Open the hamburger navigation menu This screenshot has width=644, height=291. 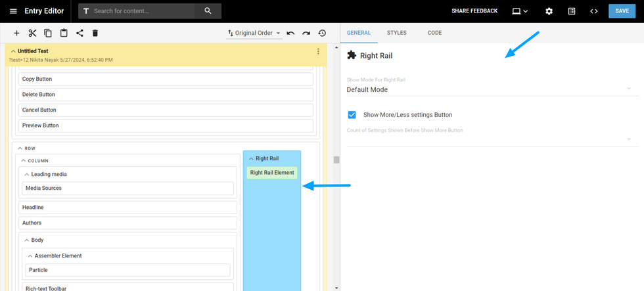coord(13,11)
